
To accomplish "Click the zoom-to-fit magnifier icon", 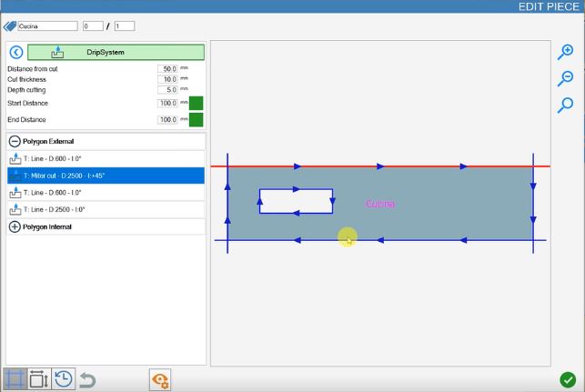I will coord(566,106).
